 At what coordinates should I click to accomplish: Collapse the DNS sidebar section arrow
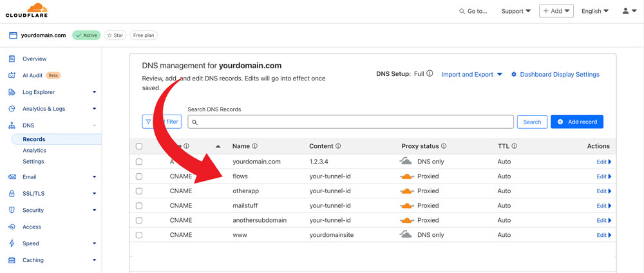95,126
